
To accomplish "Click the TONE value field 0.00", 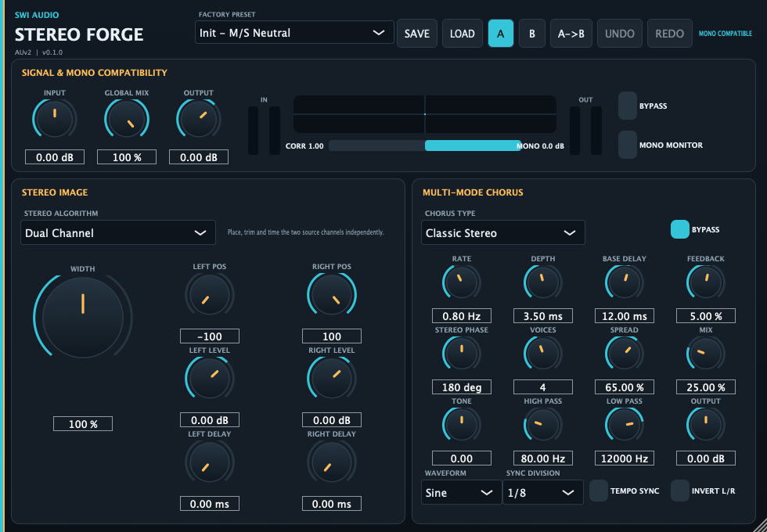I will 461,458.
